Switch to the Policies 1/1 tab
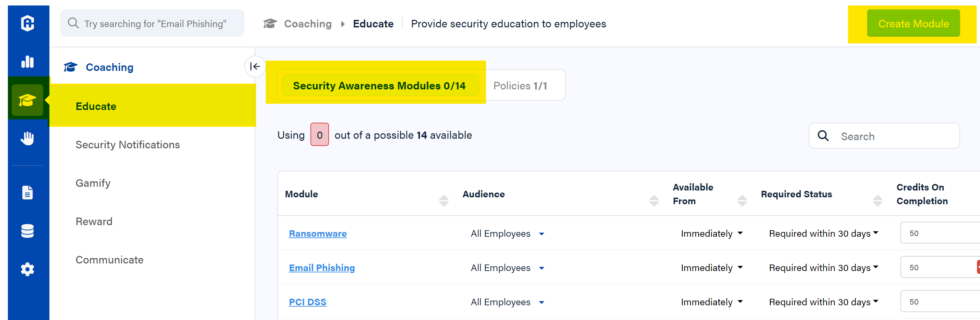 (x=520, y=85)
